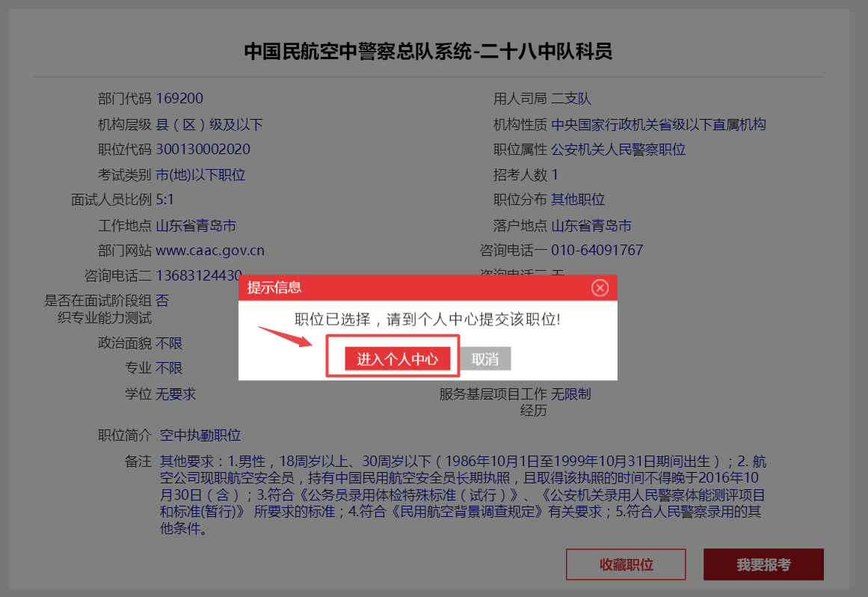The width and height of the screenshot is (868, 597).
Task: Click 是否在面试阶段组织专业能力测试 value 否
Action: 162,301
